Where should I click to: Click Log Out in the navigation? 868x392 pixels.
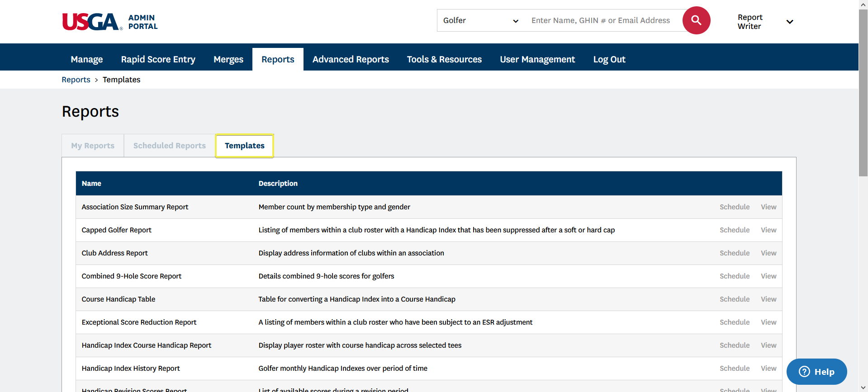tap(609, 59)
